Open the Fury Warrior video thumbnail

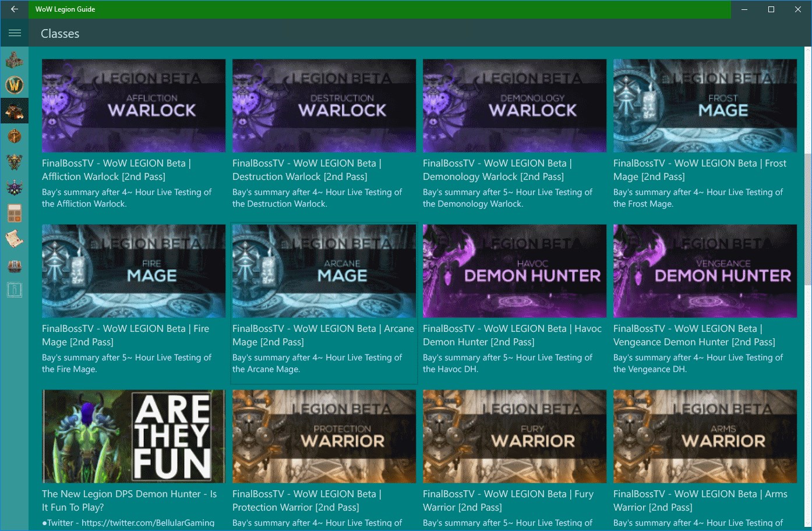(514, 436)
